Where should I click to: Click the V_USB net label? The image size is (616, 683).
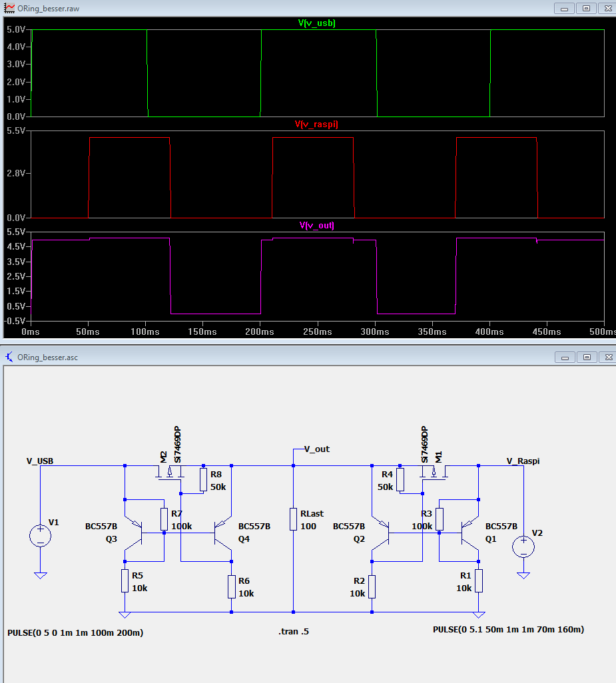click(40, 461)
